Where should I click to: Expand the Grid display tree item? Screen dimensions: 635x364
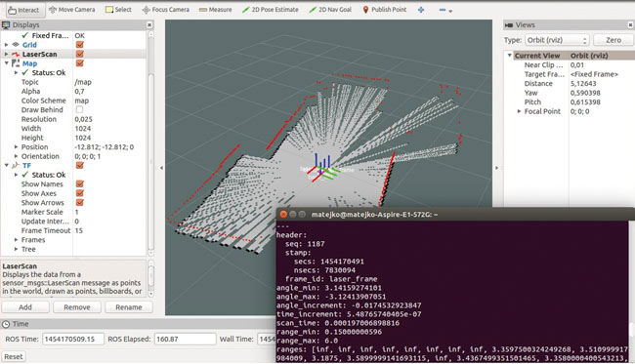[6, 45]
